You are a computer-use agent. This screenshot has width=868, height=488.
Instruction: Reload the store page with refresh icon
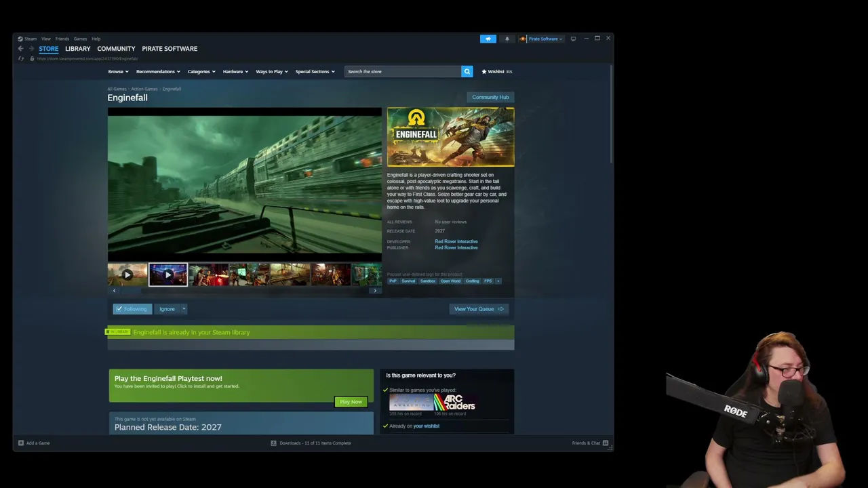coord(21,58)
